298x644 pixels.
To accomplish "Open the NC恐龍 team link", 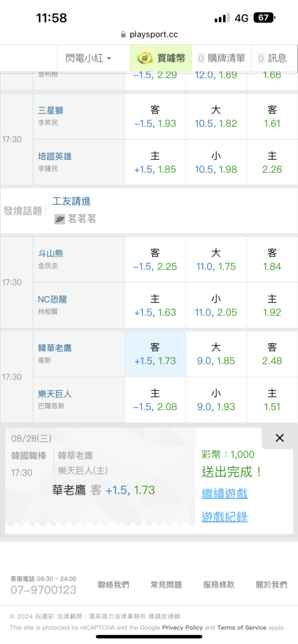I will (52, 299).
